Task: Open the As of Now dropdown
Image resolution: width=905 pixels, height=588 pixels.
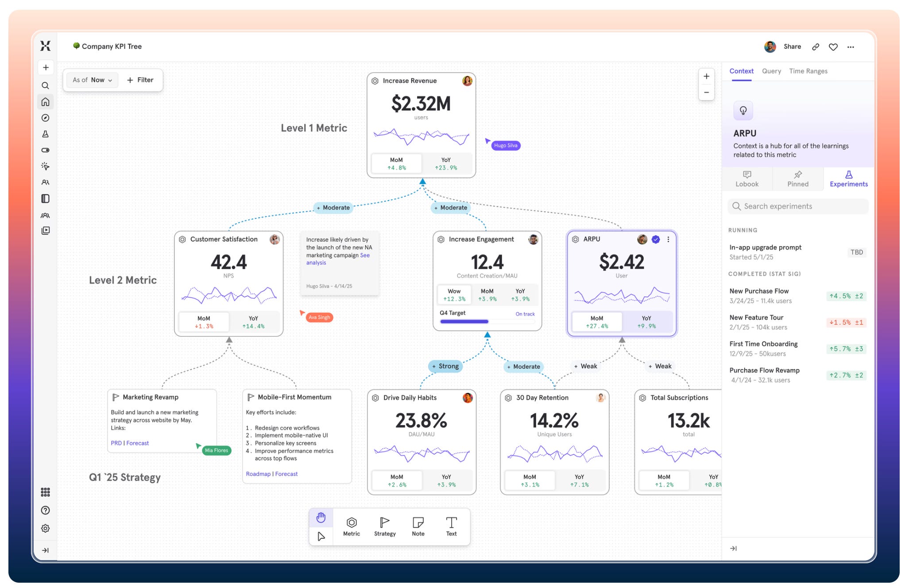Action: pyautogui.click(x=93, y=80)
